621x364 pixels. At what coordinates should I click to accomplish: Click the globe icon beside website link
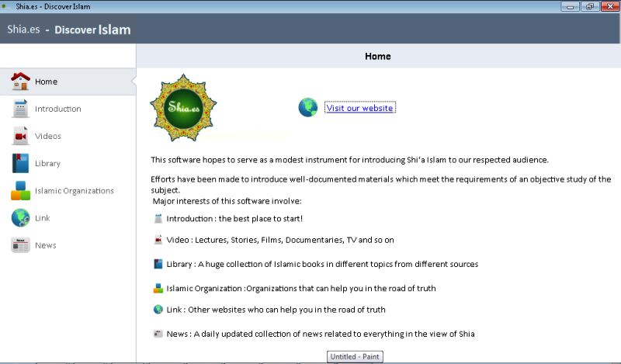coord(308,108)
